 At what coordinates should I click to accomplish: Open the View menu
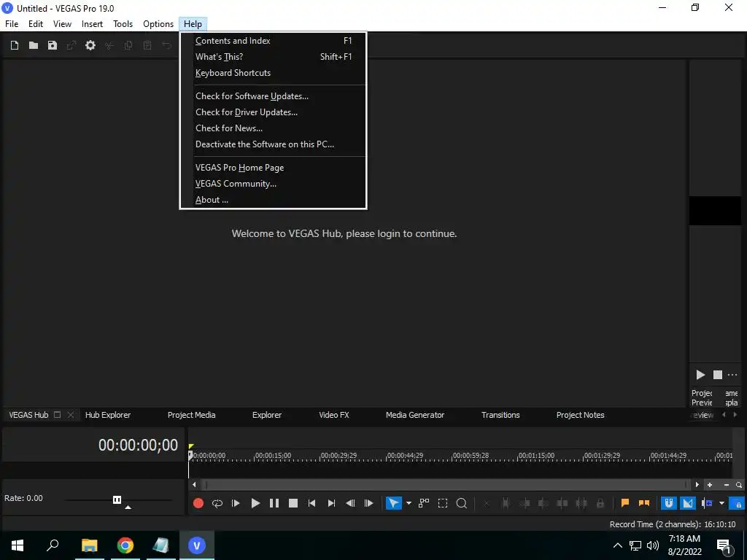click(62, 24)
